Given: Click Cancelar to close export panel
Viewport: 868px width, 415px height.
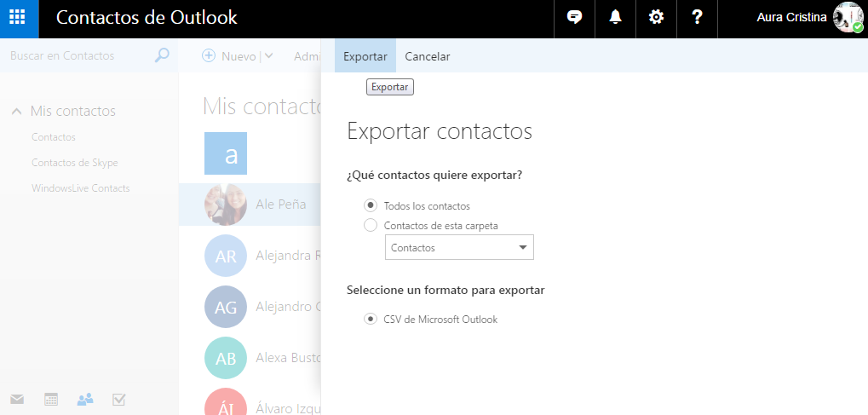Looking at the screenshot, I should [428, 56].
